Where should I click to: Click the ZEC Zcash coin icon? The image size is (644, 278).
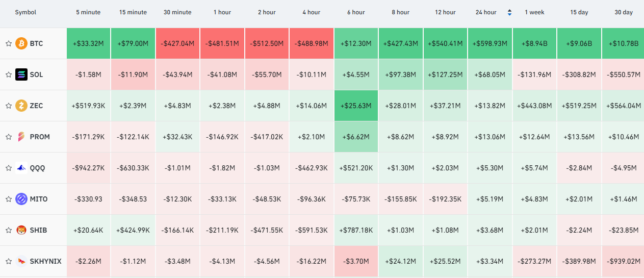[21, 106]
